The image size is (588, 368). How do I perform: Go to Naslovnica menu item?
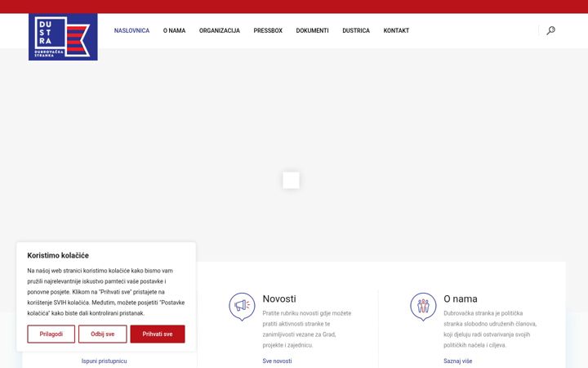pyautogui.click(x=131, y=30)
